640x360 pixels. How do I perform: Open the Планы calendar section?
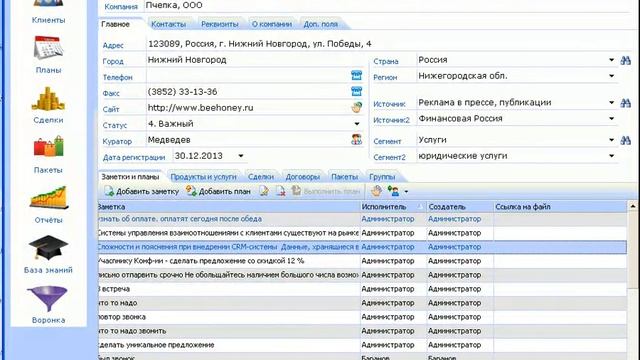click(48, 55)
